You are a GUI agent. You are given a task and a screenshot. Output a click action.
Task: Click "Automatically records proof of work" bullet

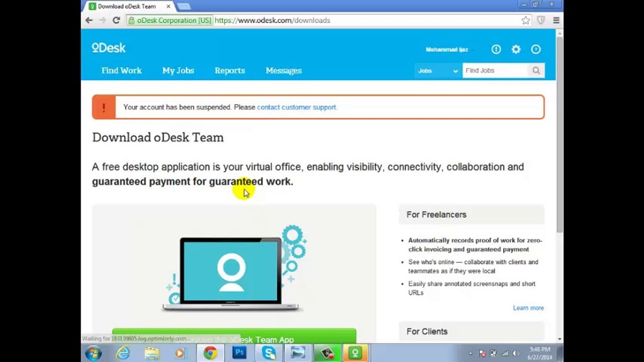pos(475,245)
